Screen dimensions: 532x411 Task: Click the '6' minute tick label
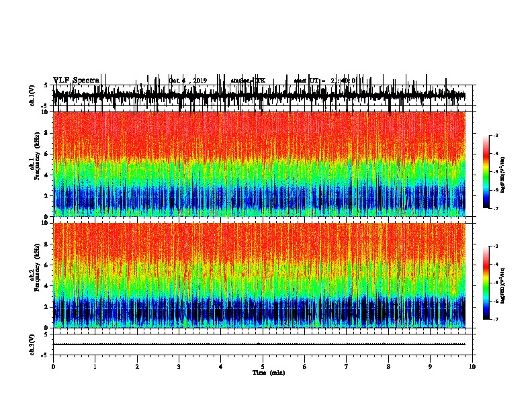pos(305,367)
